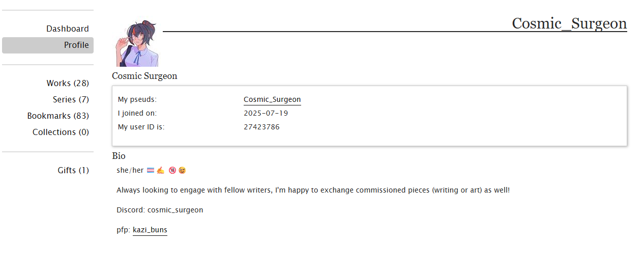Show Collections (0)
This screenshot has width=644, height=270.
(x=61, y=132)
